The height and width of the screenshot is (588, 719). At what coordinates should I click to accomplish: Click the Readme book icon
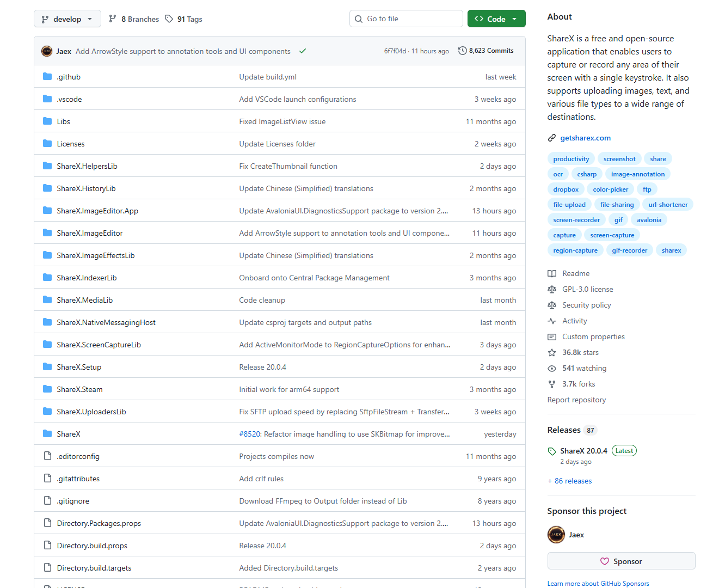point(552,273)
